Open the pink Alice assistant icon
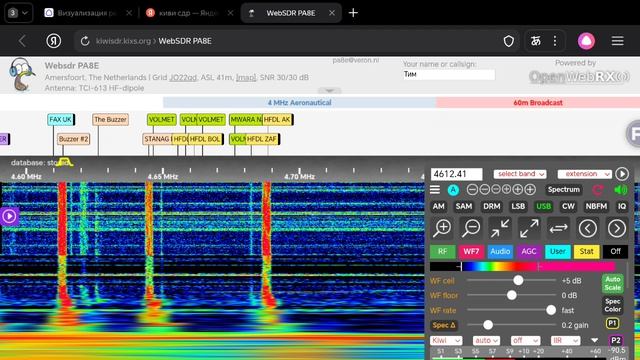This screenshot has width=640, height=360. [x=586, y=41]
